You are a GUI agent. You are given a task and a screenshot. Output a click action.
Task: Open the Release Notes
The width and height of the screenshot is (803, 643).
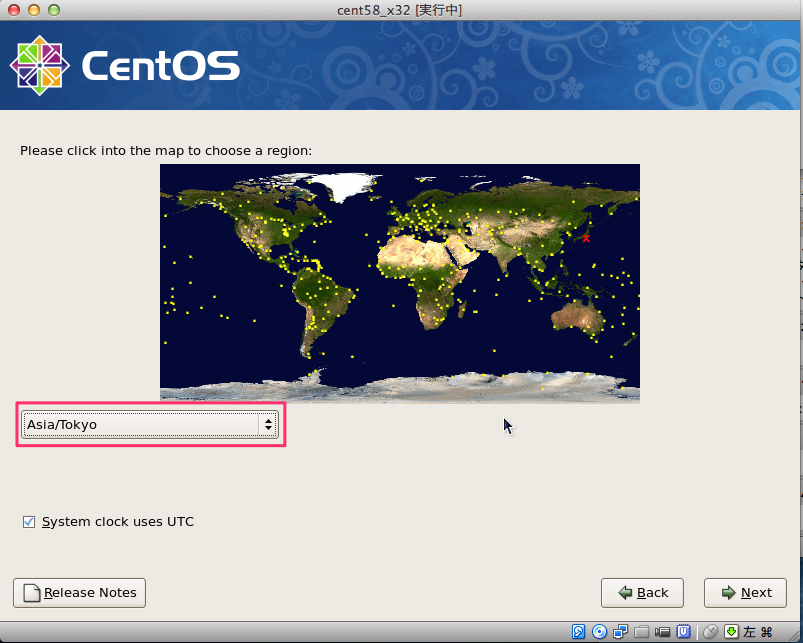(79, 593)
